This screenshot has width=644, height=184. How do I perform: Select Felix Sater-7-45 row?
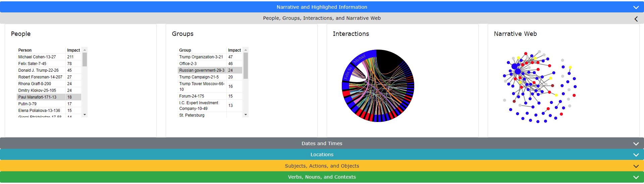(32, 64)
